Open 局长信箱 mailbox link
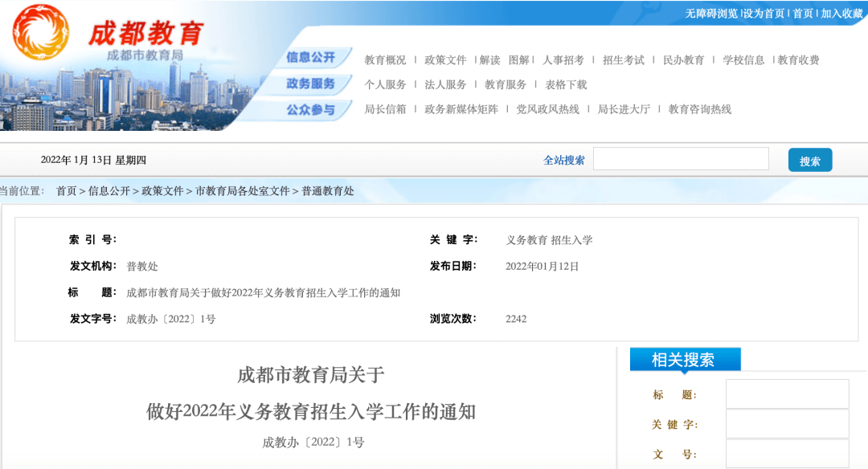The height and width of the screenshot is (469, 868). pyautogui.click(x=385, y=109)
